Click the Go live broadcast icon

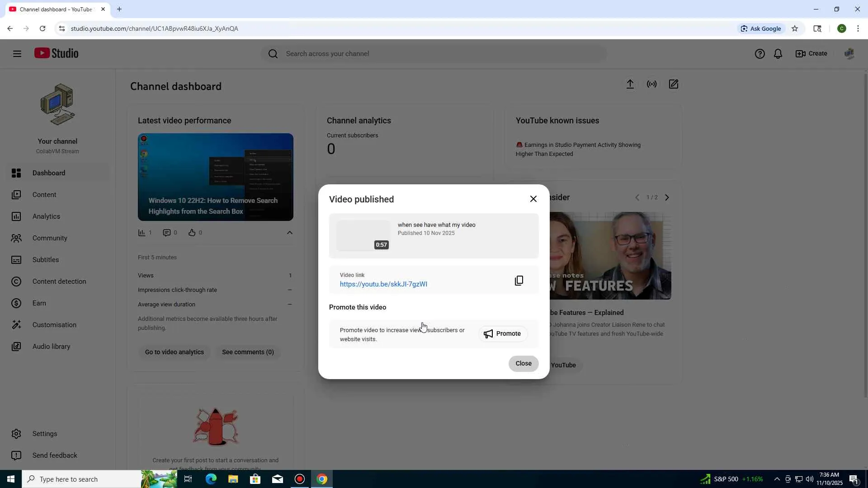(651, 84)
